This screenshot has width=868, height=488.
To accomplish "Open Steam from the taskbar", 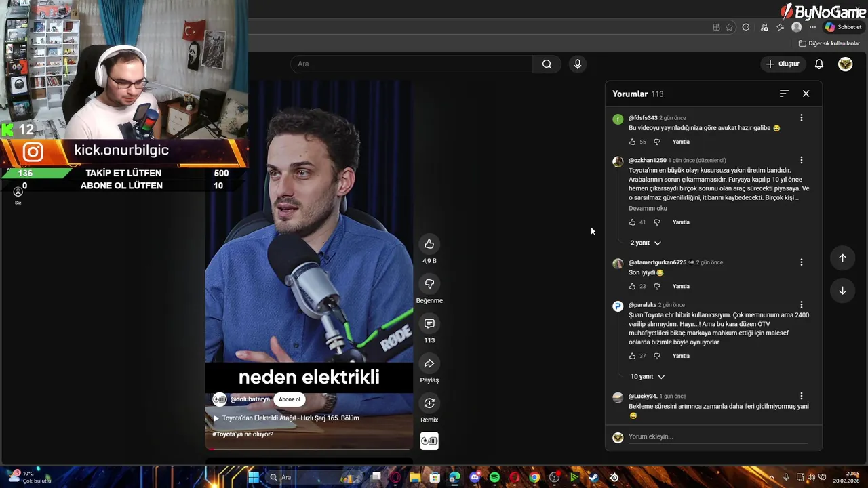I will 593,478.
